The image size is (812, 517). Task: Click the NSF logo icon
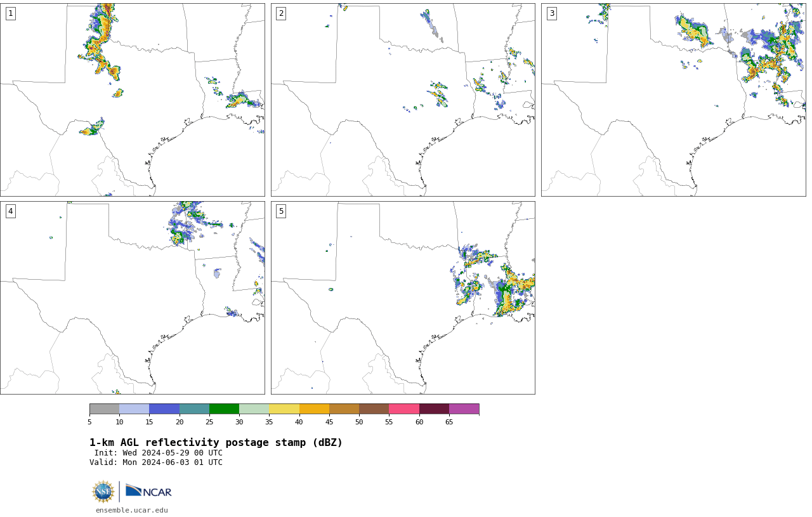(x=103, y=492)
